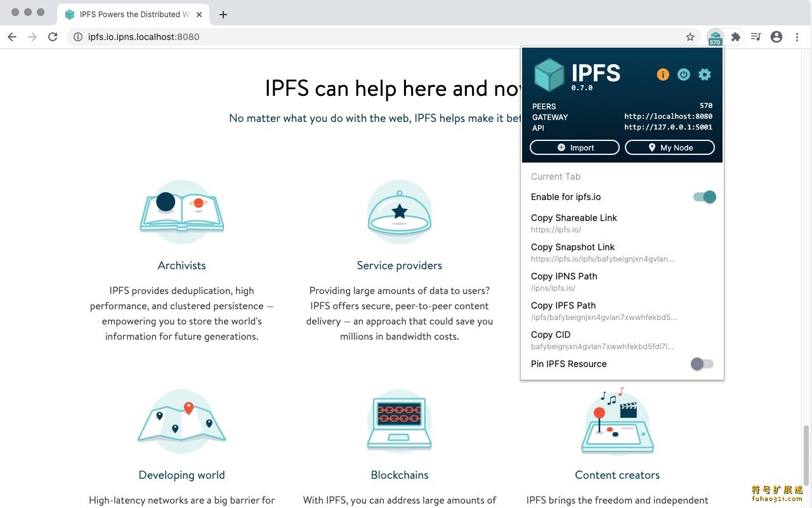Toggle Enable for ipfs.io switch
The width and height of the screenshot is (812, 508).
[704, 197]
